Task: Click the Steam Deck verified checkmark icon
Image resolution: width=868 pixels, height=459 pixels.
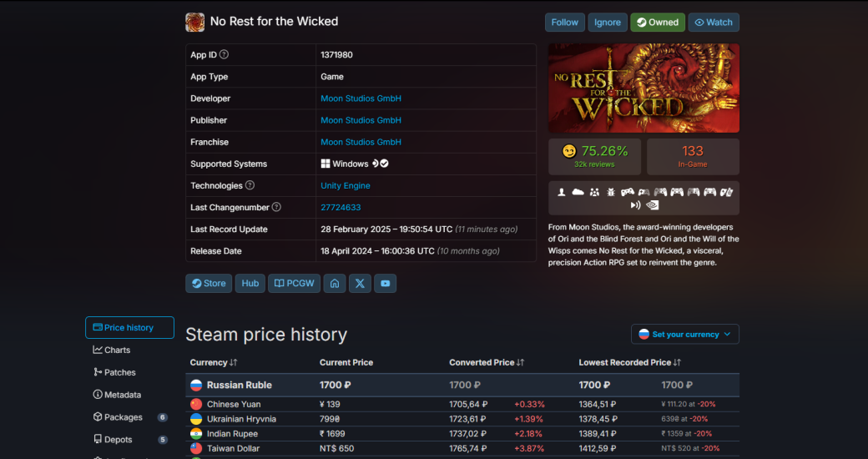Action: pos(384,164)
